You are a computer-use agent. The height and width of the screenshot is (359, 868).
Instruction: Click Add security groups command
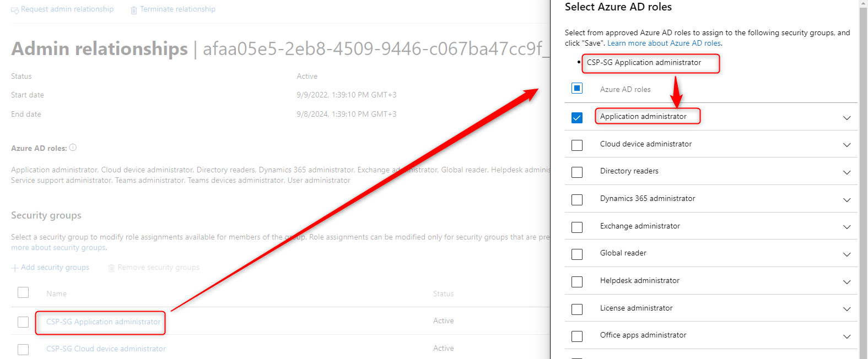coord(50,268)
